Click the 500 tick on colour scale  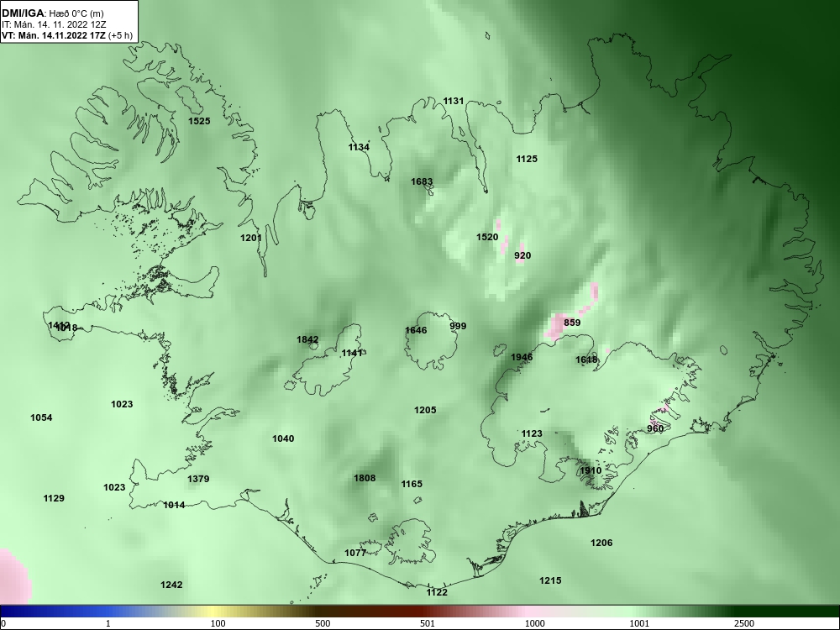click(x=323, y=623)
